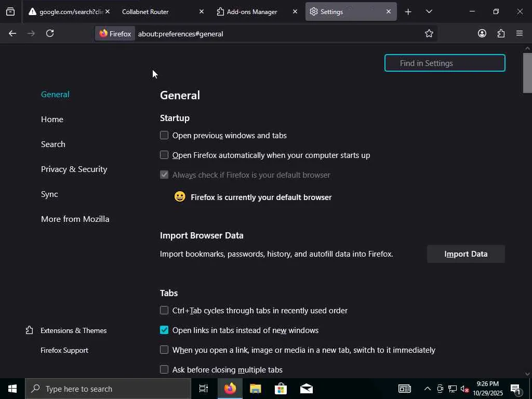
Task: Open the notification center icon
Action: pyautogui.click(x=516, y=389)
